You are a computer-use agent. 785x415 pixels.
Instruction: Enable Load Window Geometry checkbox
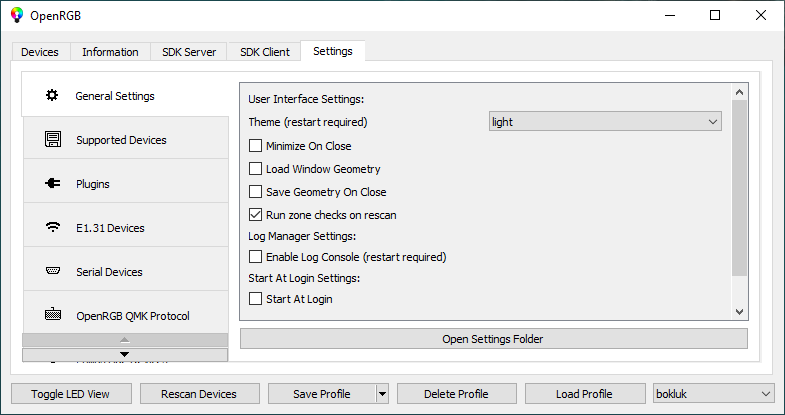pos(255,169)
